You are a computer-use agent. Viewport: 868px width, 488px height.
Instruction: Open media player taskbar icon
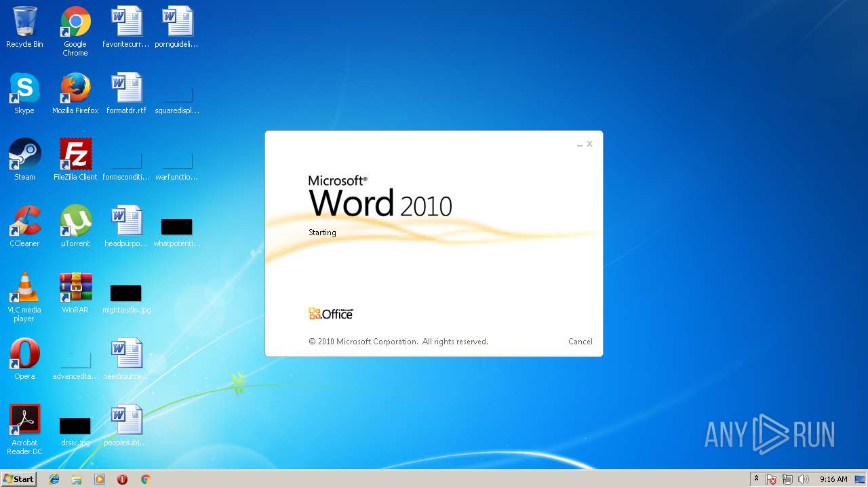click(100, 479)
